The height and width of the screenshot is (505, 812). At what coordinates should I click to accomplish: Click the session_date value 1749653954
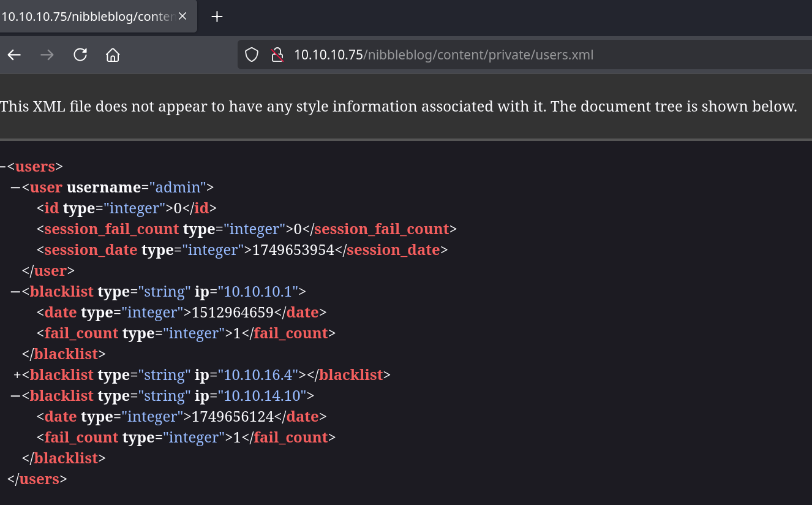[x=293, y=250]
